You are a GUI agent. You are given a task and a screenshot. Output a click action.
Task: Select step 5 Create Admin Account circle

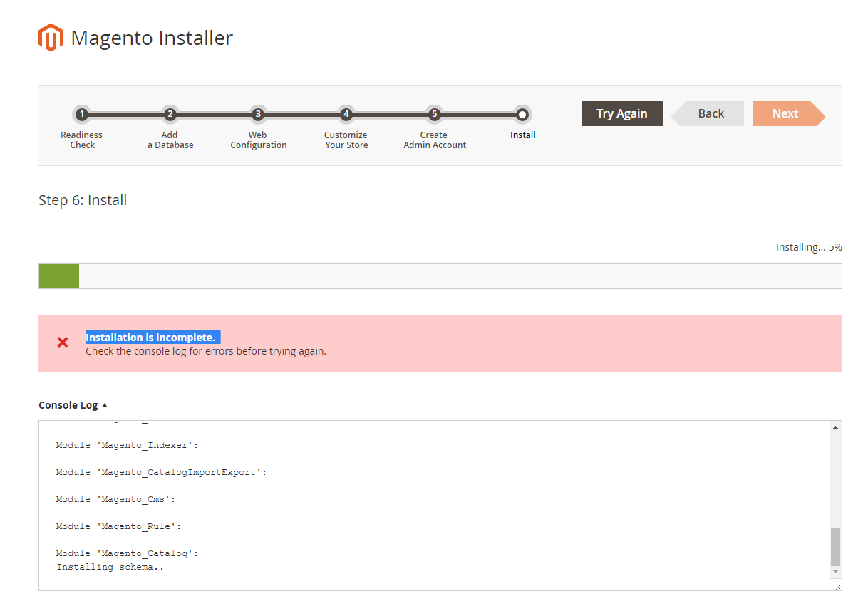coord(434,114)
